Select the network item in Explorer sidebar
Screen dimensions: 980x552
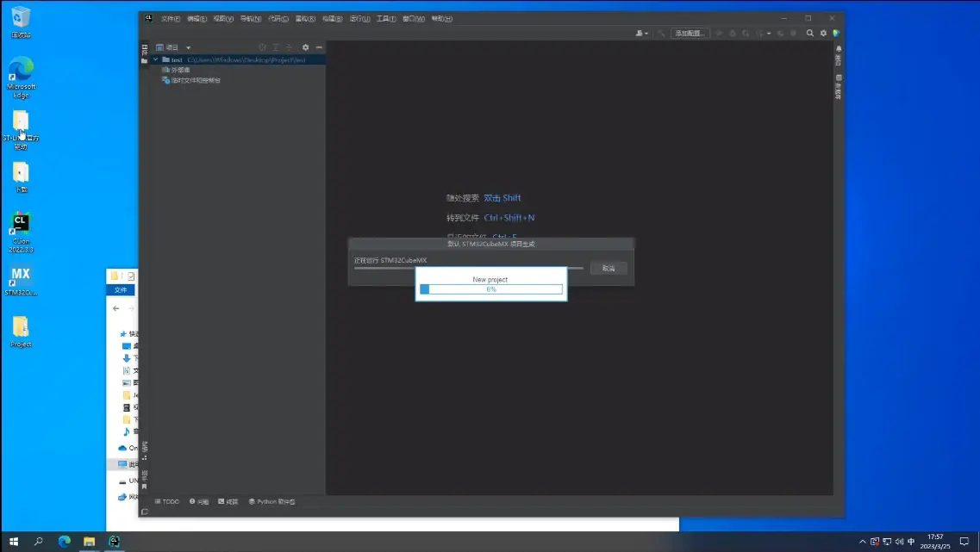(128, 497)
